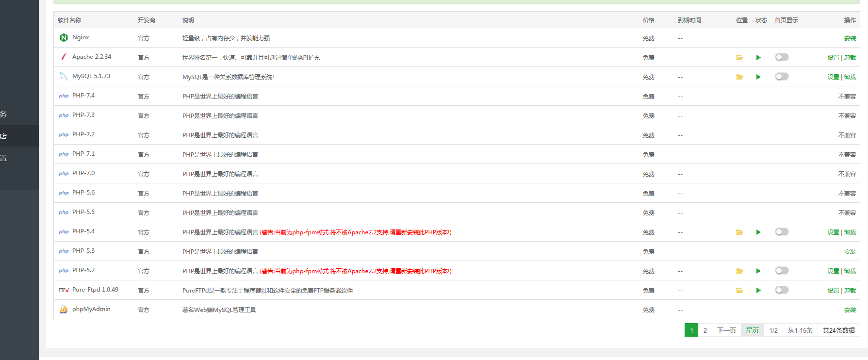The height and width of the screenshot is (360, 868).
Task: Click the Pure-Ftpd FTP logo icon
Action: click(64, 290)
